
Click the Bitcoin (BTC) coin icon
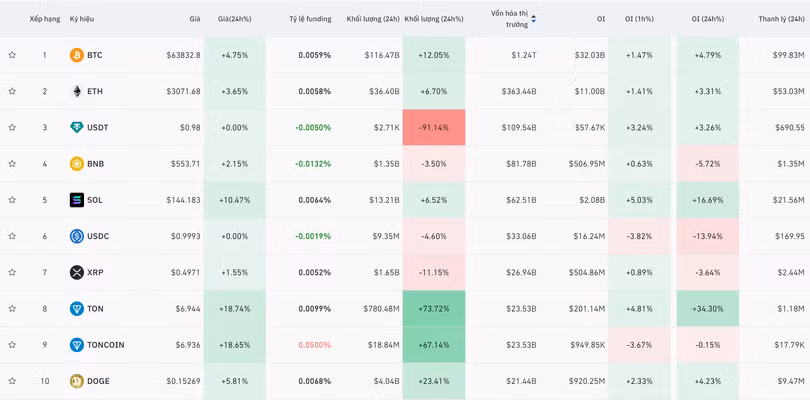pyautogui.click(x=76, y=55)
